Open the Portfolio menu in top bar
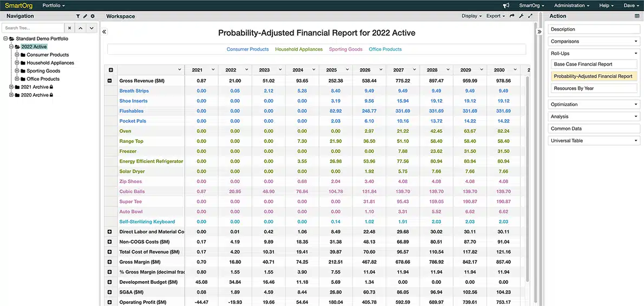 click(53, 5)
